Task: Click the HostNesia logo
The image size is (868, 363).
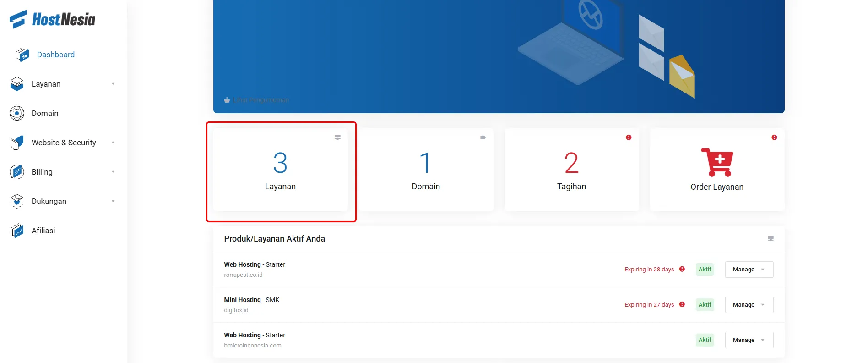Action: [x=52, y=19]
